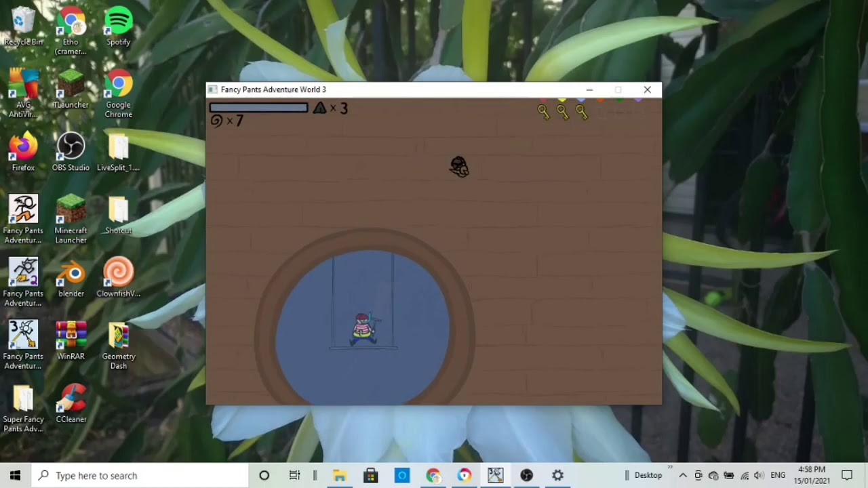The width and height of the screenshot is (868, 488).
Task: Click the grey health bar in the game HUD
Action: coord(258,107)
